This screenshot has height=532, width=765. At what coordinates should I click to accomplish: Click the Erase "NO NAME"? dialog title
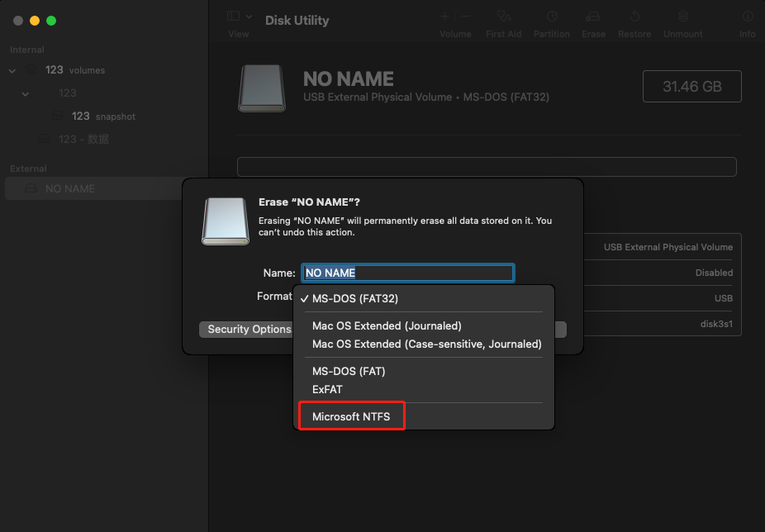click(x=309, y=202)
